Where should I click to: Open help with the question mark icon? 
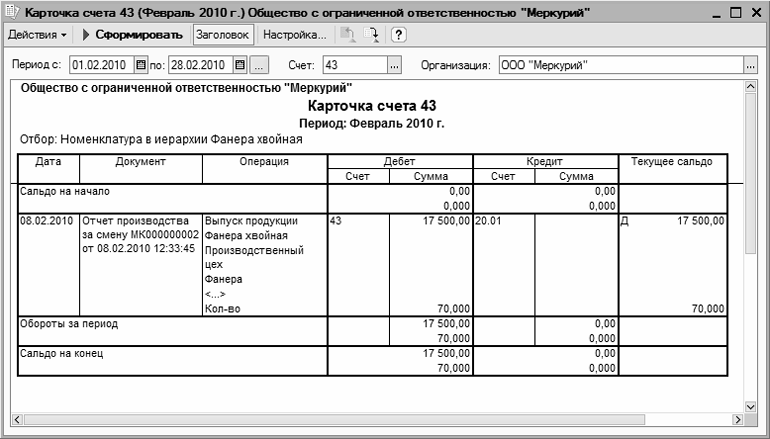click(398, 34)
